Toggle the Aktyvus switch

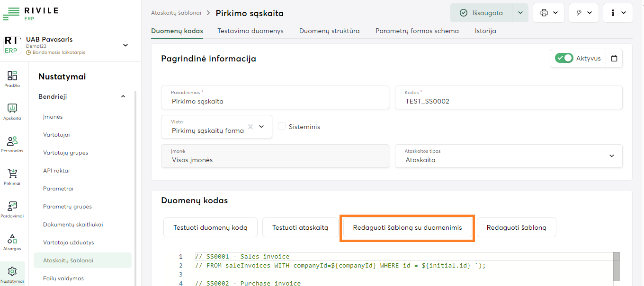[x=564, y=58]
